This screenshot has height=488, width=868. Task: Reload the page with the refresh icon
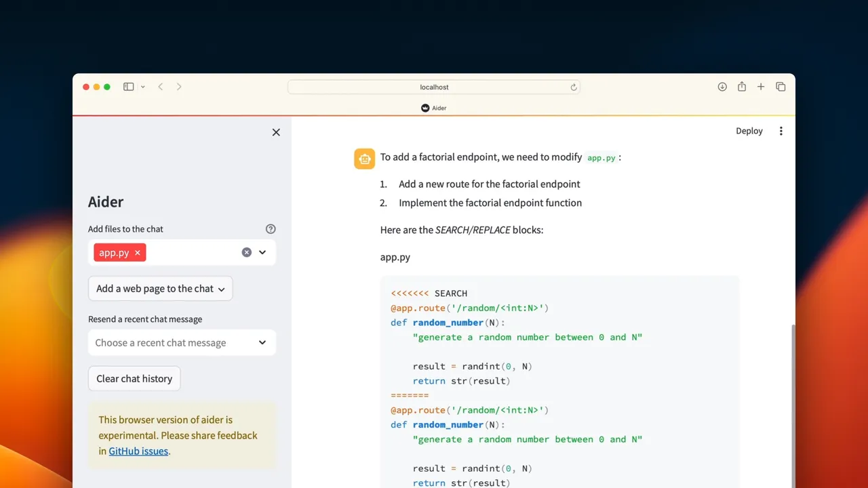[x=573, y=87]
